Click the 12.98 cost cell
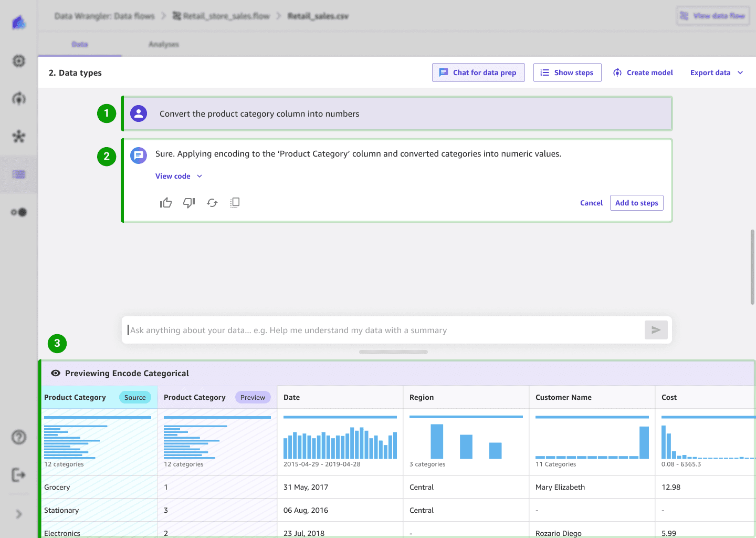756x538 pixels. tap(706, 487)
